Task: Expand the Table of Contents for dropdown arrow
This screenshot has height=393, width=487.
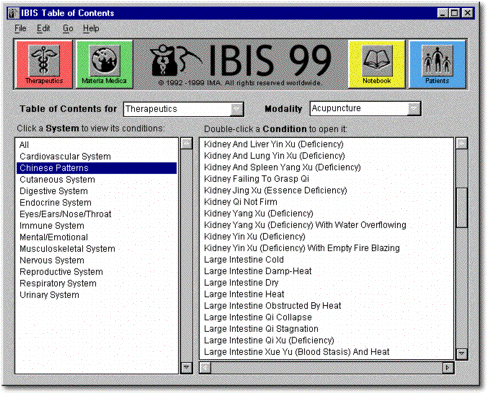Action: 237,109
